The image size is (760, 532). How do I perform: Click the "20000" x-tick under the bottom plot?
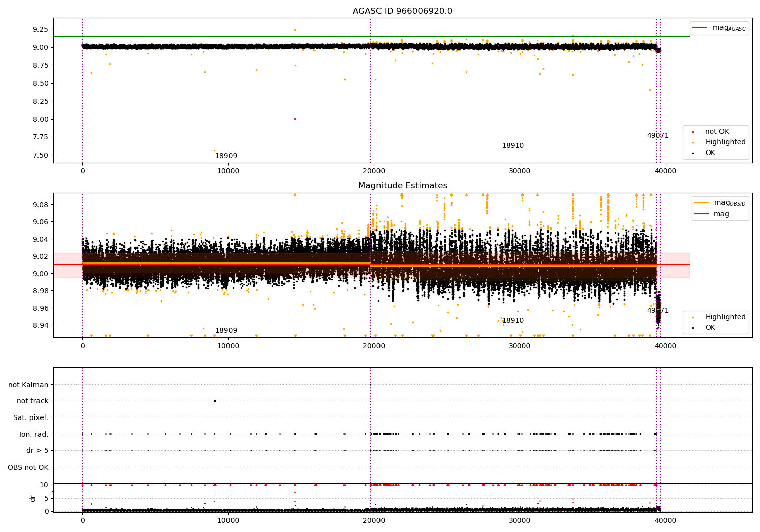pos(374,520)
